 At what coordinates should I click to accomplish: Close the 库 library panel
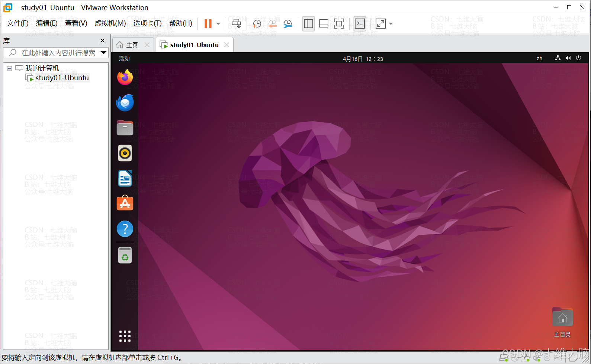(x=103, y=40)
